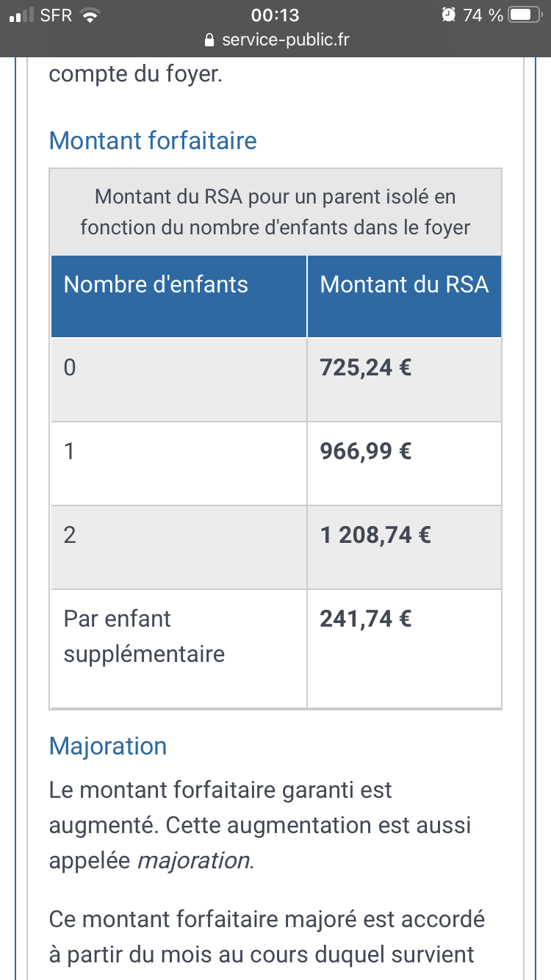This screenshot has width=551, height=980.
Task: Tap the 725,24 € amount cell
Action: click(366, 367)
